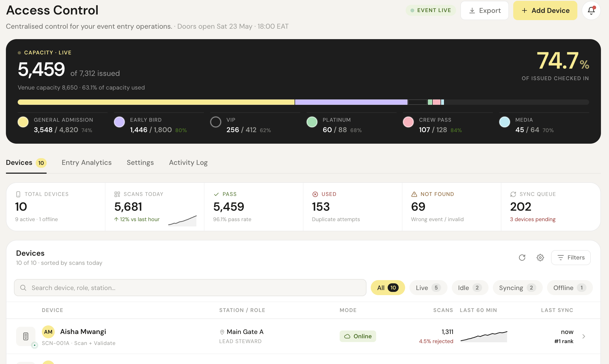The image size is (609, 364).
Task: Expand Aisha Mwangi row chevron
Action: [x=584, y=336]
